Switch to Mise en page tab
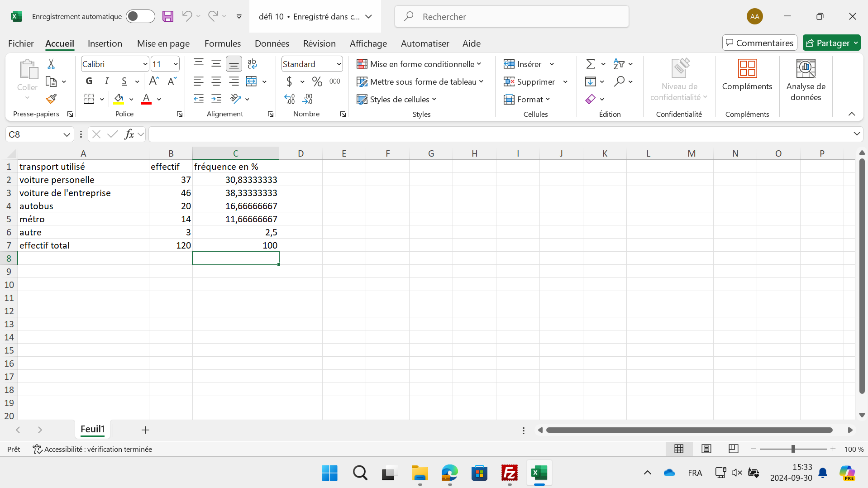The image size is (868, 488). [x=163, y=43]
